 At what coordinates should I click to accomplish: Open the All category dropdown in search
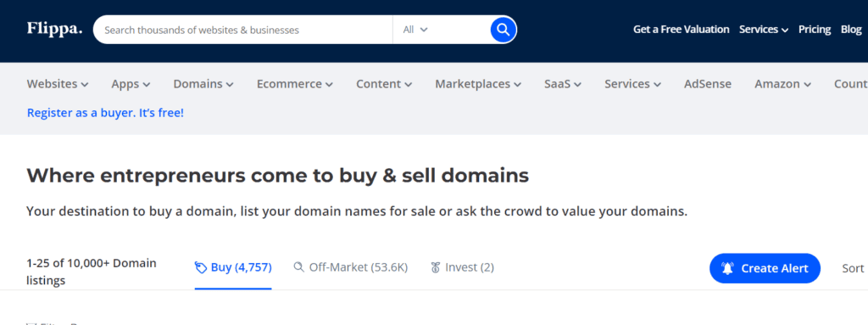click(x=415, y=30)
